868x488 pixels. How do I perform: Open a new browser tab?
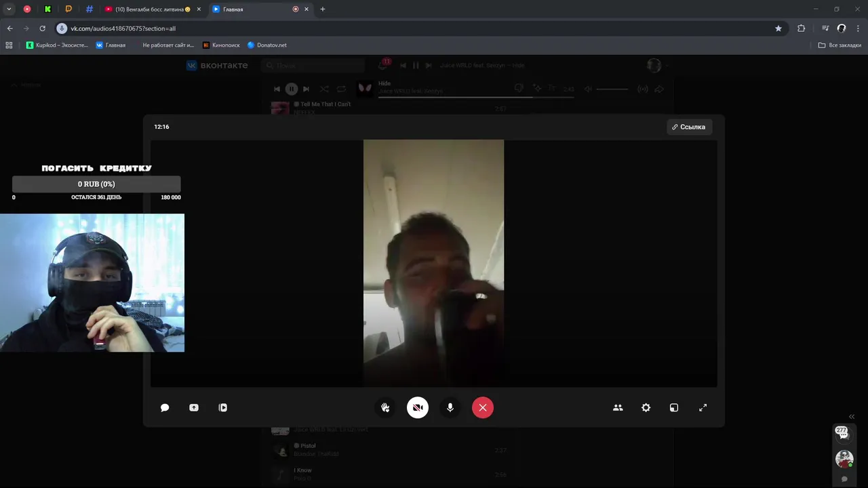coord(323,9)
